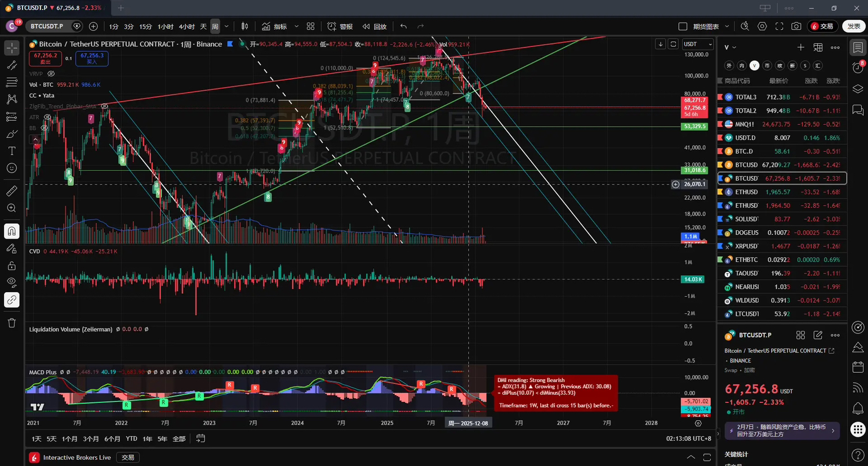Select the text annotation tool
868x466 pixels.
click(11, 151)
